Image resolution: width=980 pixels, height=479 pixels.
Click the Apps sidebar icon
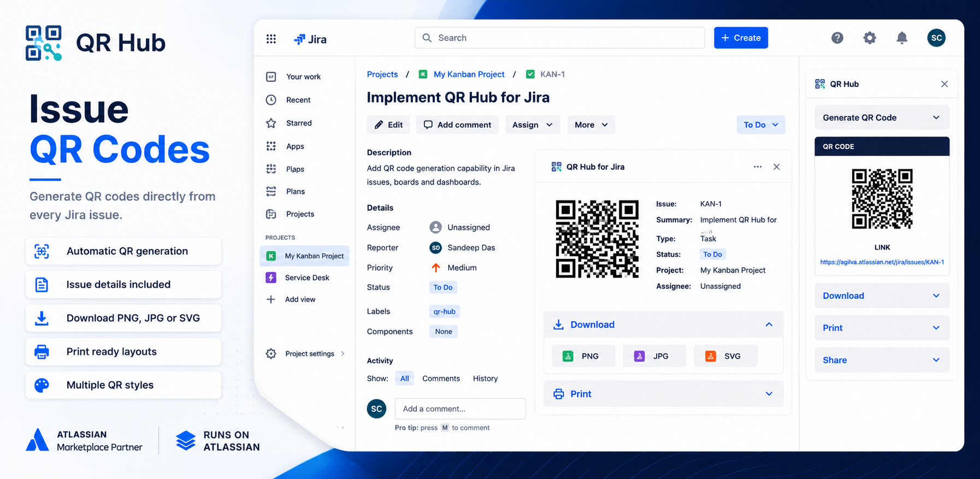pyautogui.click(x=271, y=146)
